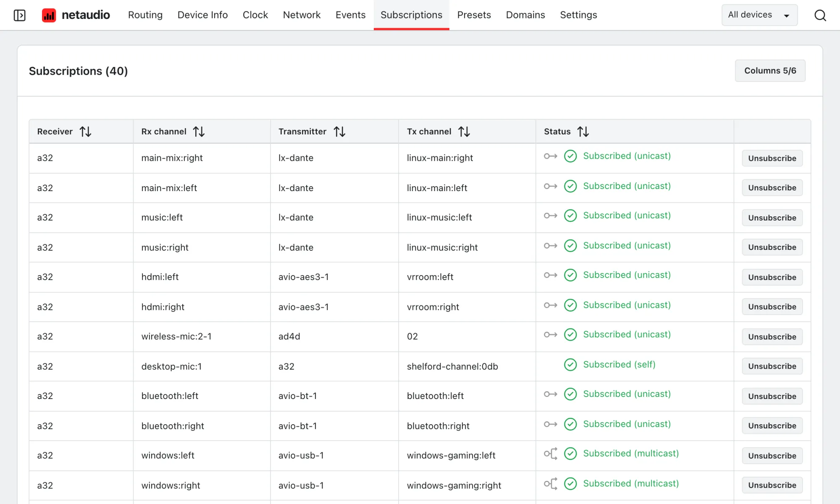
Task: Sort by Transmitter column arrows
Action: [x=339, y=132]
